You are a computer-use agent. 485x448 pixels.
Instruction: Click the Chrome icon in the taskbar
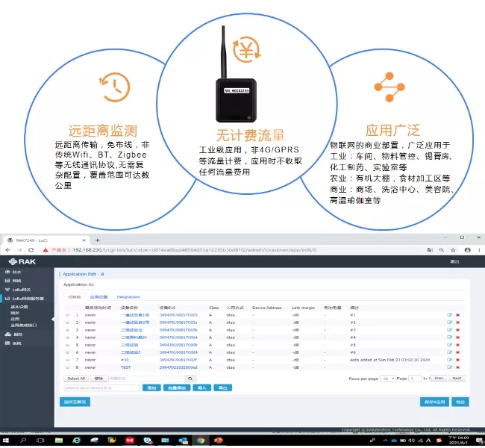201,440
